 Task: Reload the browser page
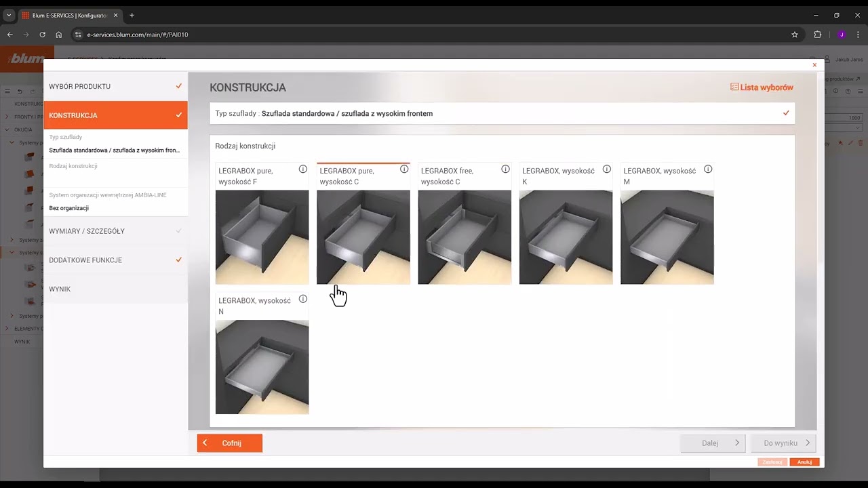coord(43,35)
